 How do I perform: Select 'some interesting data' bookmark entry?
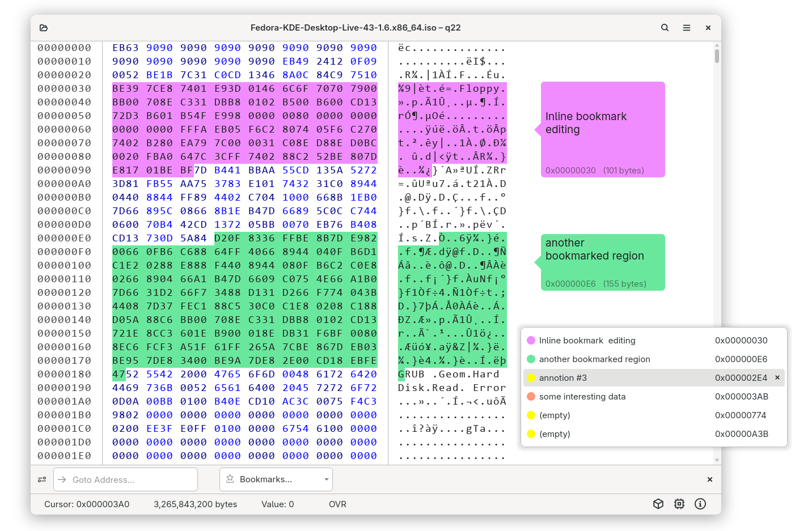654,397
